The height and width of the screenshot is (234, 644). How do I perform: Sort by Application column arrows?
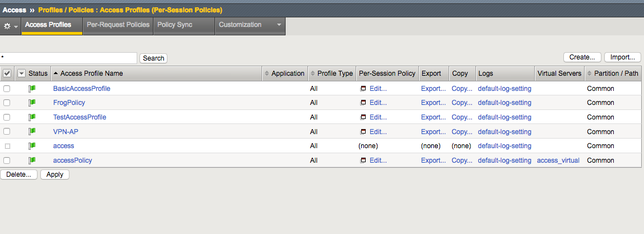tap(267, 73)
